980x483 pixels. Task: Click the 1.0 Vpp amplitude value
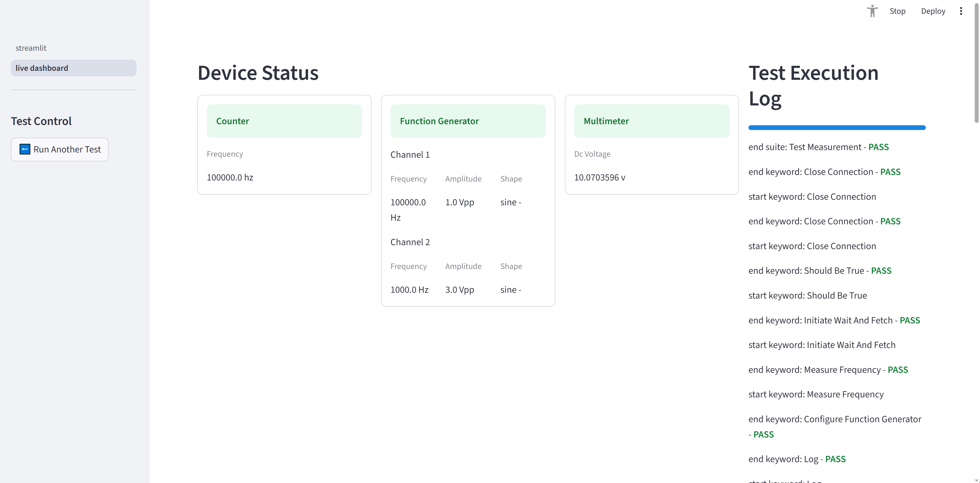459,202
